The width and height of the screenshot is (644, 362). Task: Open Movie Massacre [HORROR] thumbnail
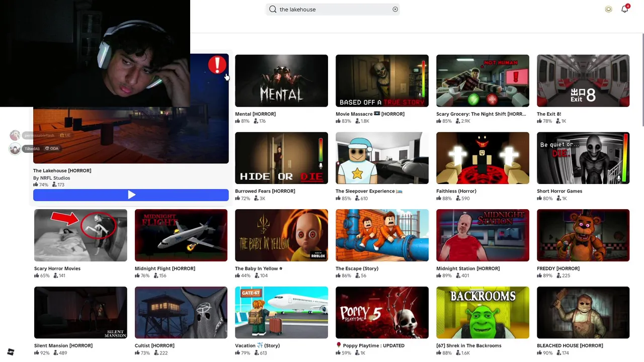pyautogui.click(x=382, y=80)
